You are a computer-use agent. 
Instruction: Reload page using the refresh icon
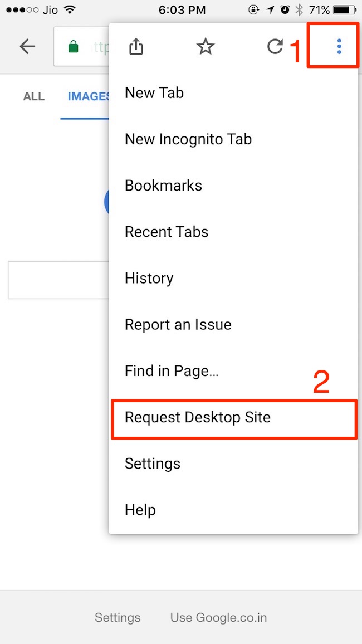click(x=275, y=47)
